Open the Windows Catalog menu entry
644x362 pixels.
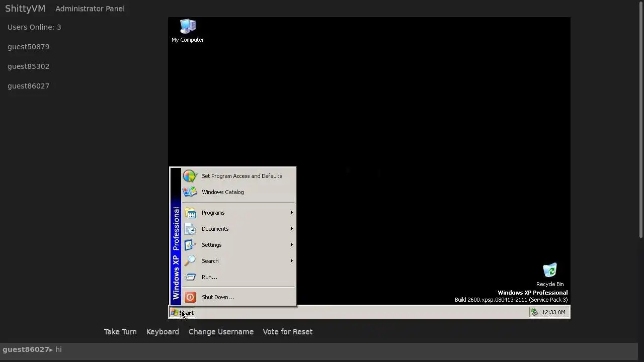click(238, 192)
